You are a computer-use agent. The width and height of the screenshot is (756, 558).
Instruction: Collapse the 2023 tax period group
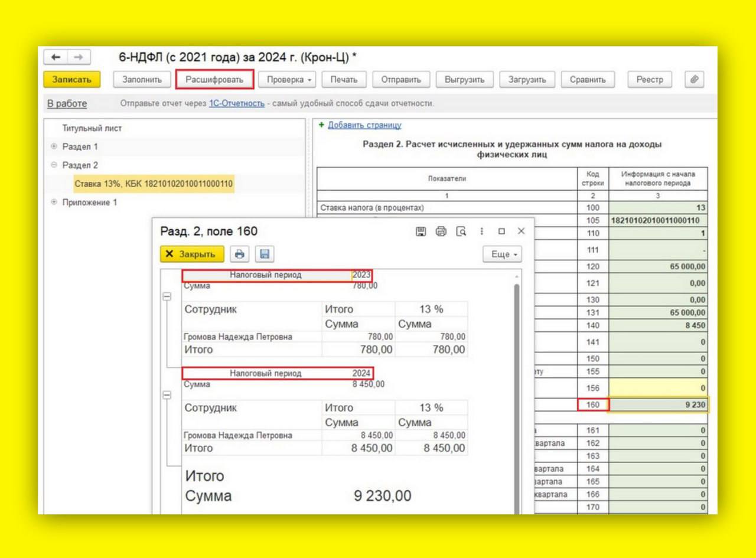167,296
